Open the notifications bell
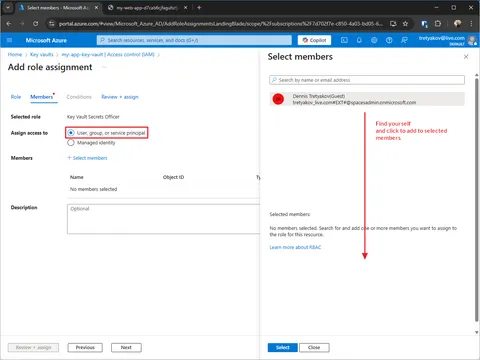Screen dimensions: 480x360 [359, 40]
